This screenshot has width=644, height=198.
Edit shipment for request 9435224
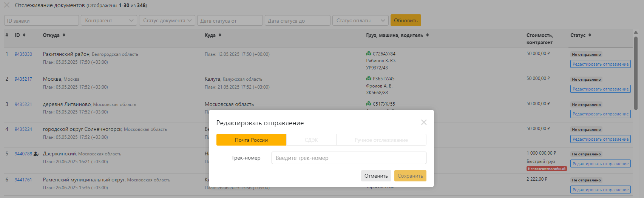(601, 139)
